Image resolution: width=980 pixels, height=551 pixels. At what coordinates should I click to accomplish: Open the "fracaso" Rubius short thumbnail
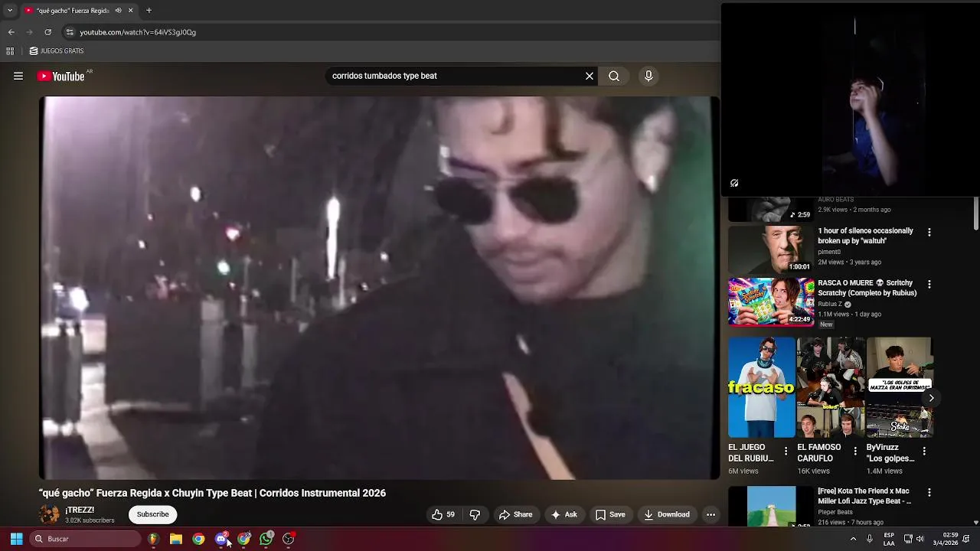[761, 387]
